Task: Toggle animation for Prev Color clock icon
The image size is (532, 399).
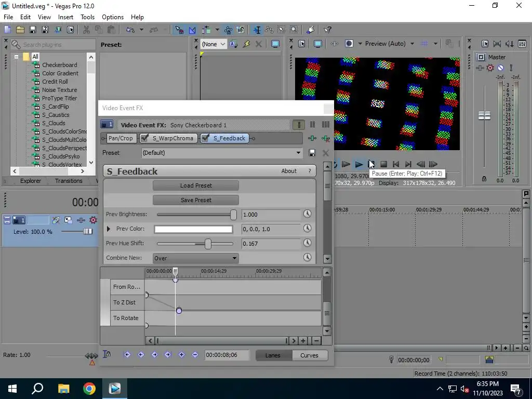Action: 307,229
